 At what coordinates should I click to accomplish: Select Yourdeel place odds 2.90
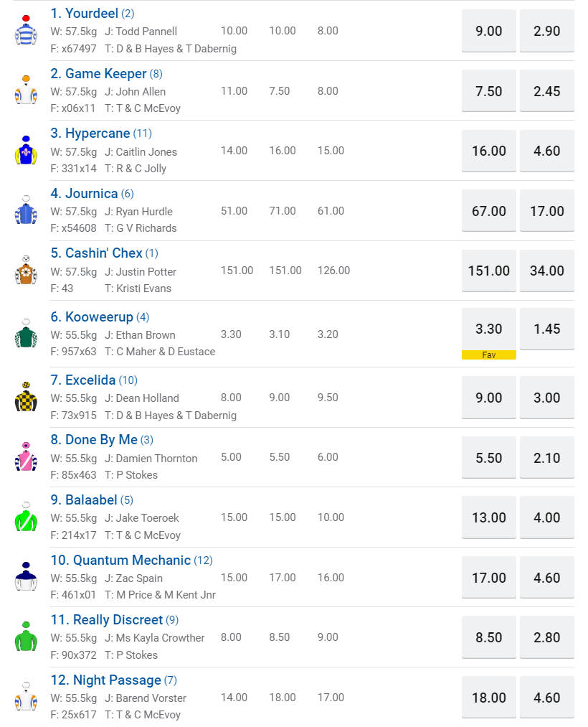pyautogui.click(x=547, y=31)
